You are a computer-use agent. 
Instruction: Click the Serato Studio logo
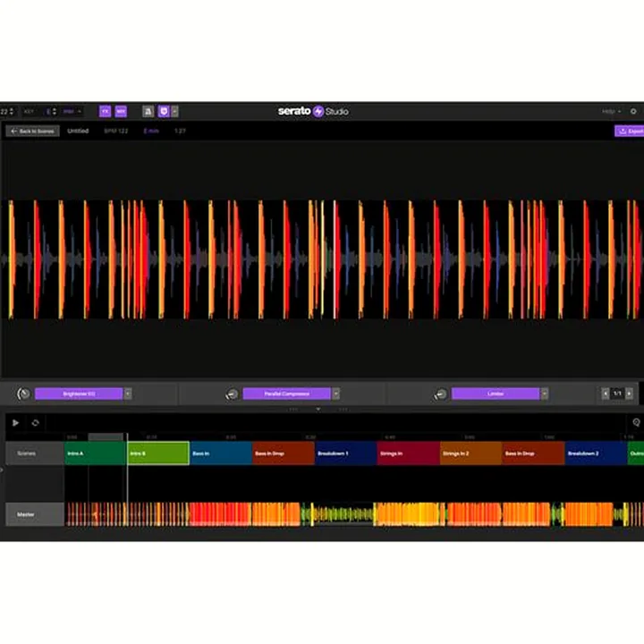(x=313, y=111)
